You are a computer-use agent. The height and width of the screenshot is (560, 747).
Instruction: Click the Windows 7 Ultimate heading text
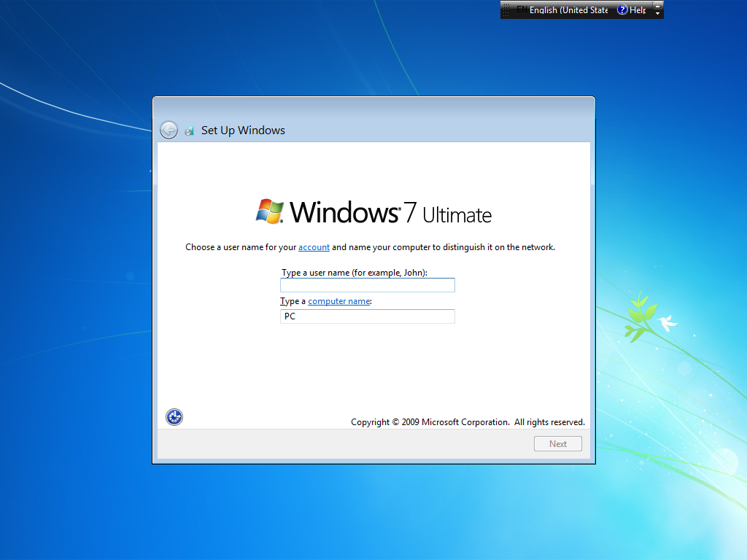tap(391, 212)
